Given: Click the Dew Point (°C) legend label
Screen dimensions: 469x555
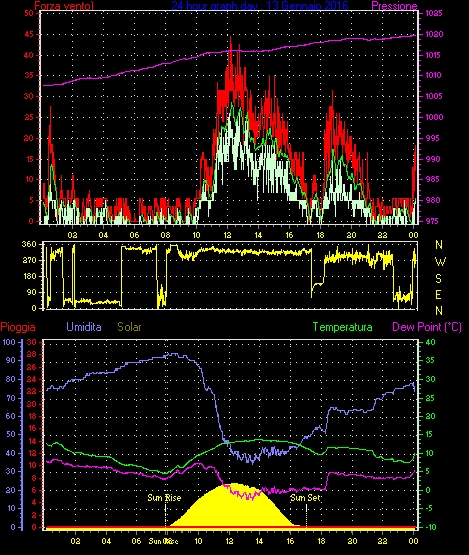Looking at the screenshot, I should [427, 327].
